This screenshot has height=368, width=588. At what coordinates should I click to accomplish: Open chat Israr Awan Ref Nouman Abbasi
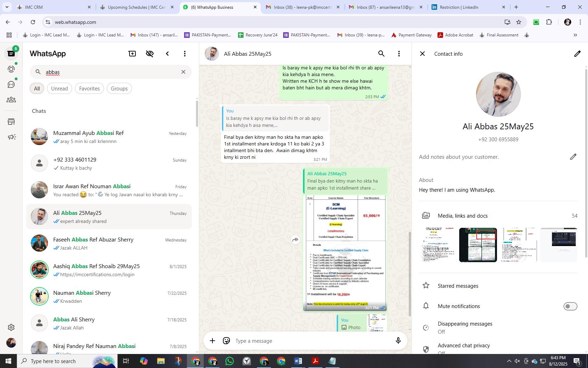109,190
